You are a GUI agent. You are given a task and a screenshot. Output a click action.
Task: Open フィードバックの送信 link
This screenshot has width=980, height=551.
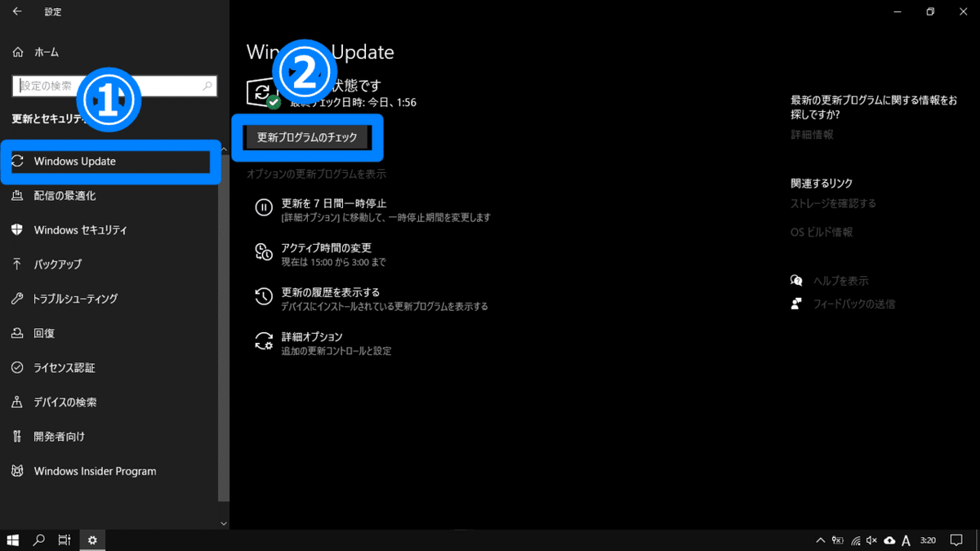coord(853,304)
